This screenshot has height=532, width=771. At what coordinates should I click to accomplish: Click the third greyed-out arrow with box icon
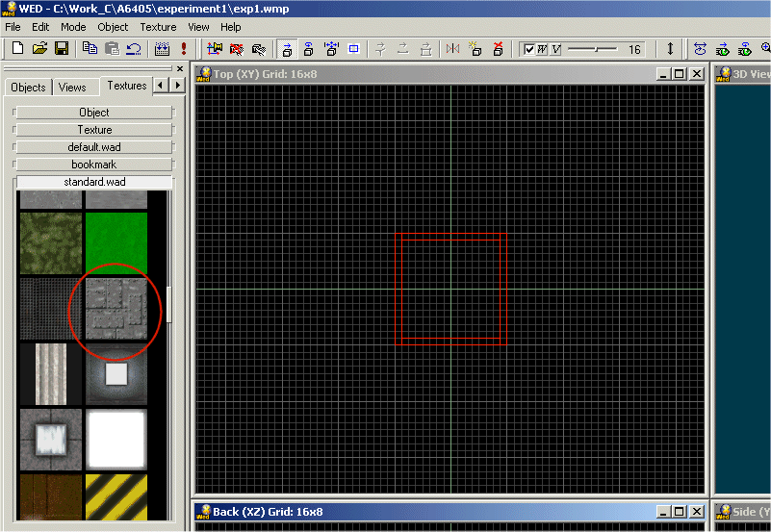425,49
